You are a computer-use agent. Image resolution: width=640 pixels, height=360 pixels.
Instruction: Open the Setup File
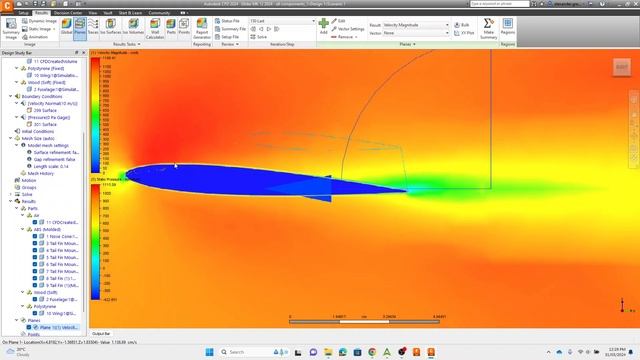coord(227,37)
